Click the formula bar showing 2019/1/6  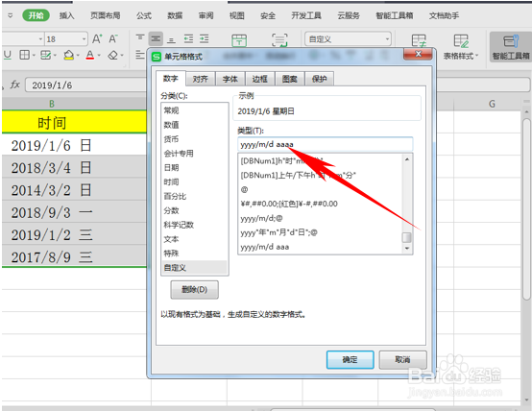(85, 85)
